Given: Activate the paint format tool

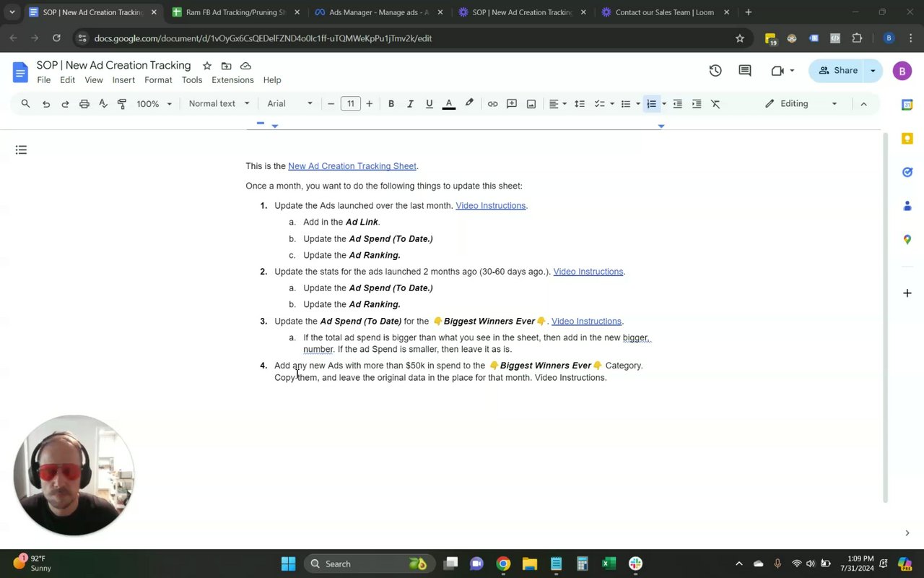Looking at the screenshot, I should (121, 104).
